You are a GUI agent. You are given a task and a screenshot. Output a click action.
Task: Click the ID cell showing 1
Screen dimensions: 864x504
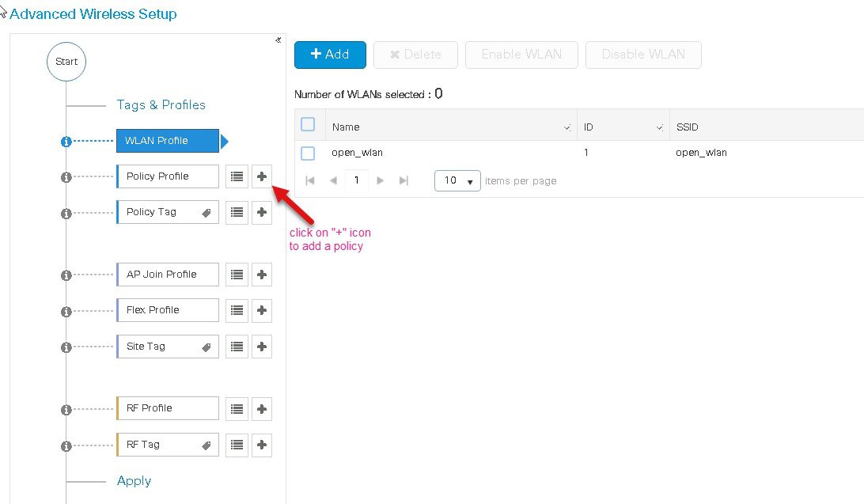point(586,152)
